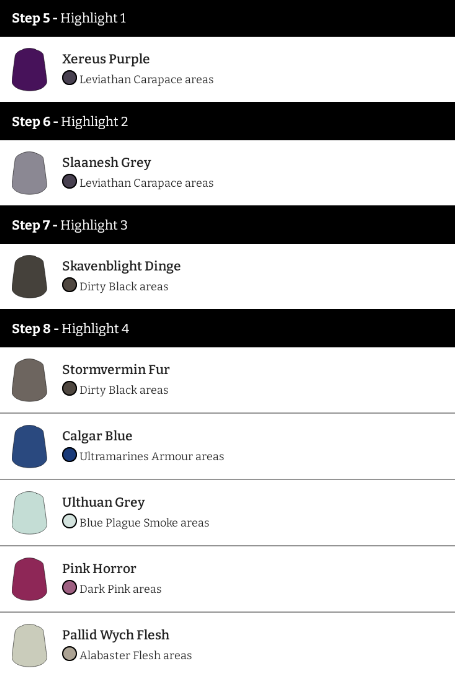Image resolution: width=455 pixels, height=675 pixels.
Task: Tap the Stormvermin Fur paint pot icon
Action: pyautogui.click(x=29, y=380)
